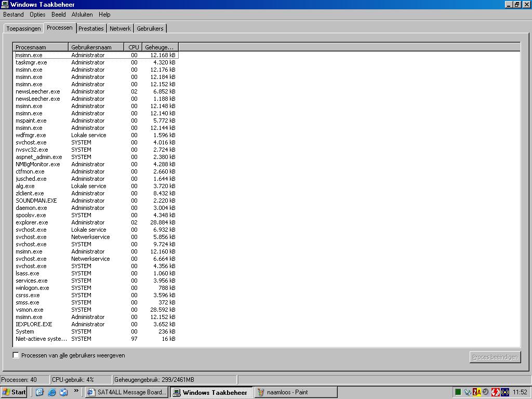Open the Opties menu
Viewport: 532px width, 399px height.
tap(37, 15)
